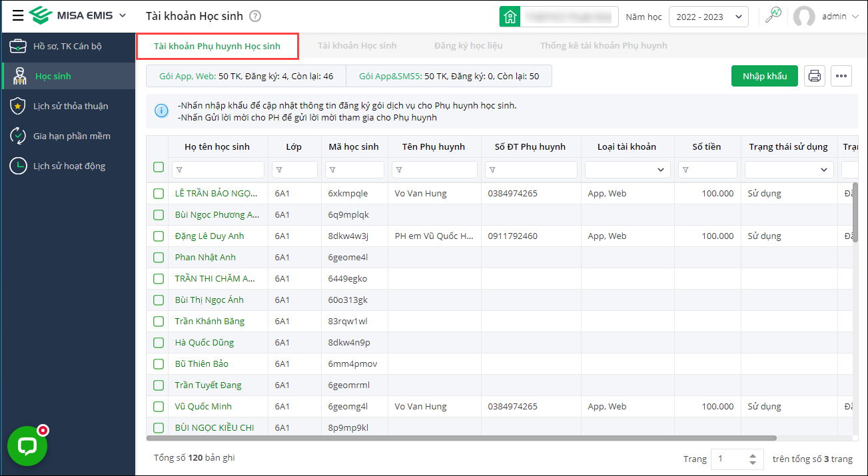Open the analytics magnifier icon
Viewport: 868px width, 476px height.
click(773, 16)
